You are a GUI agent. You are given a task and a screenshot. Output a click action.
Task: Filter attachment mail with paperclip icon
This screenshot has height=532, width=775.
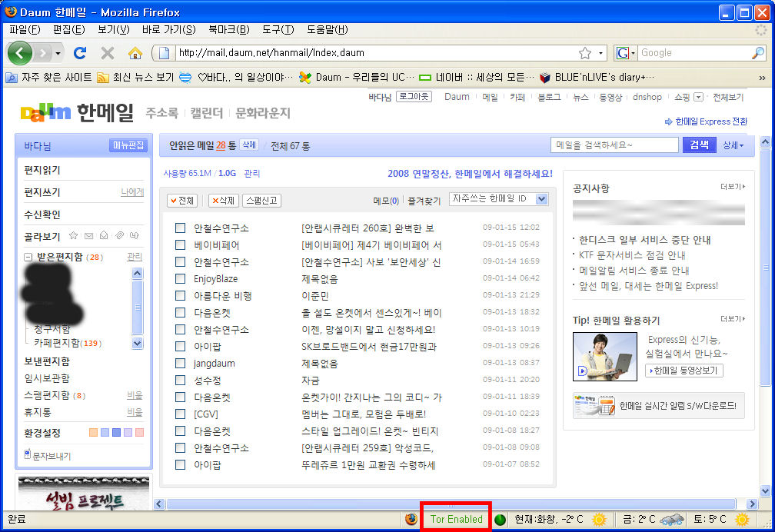(119, 236)
